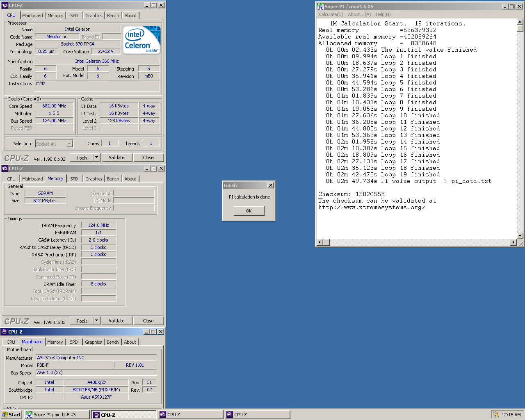Activate the first CPU-Z taskbar button
The image size is (525, 420).
(124, 415)
